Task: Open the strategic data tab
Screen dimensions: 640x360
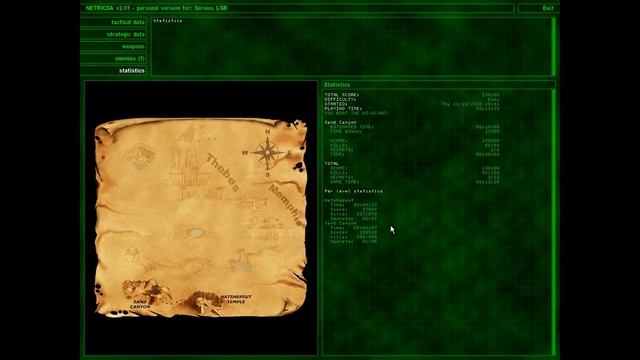Action: 113,34
